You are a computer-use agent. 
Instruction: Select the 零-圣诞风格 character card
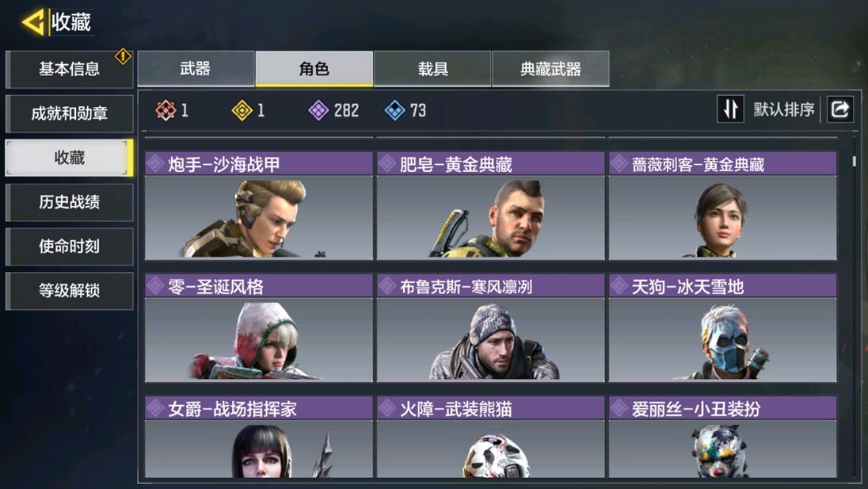(258, 328)
